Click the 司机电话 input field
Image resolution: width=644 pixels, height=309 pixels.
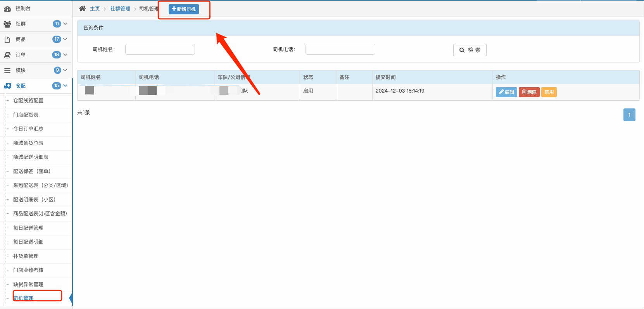point(340,49)
